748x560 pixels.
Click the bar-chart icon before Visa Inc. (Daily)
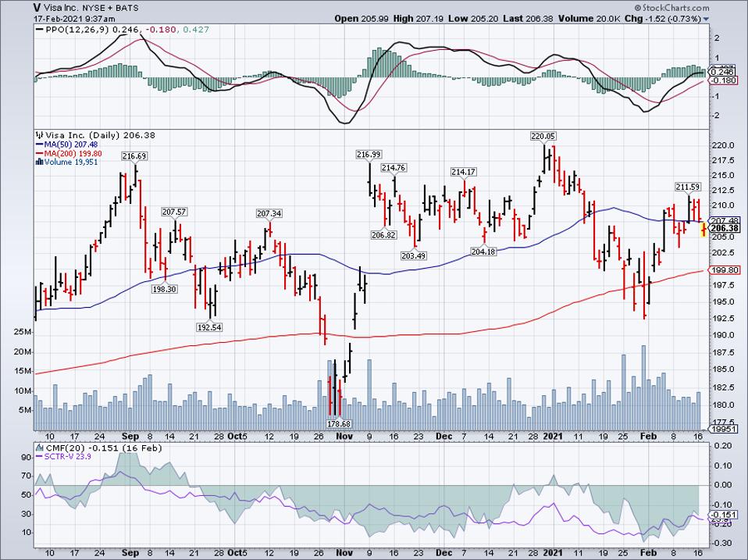tap(40, 135)
